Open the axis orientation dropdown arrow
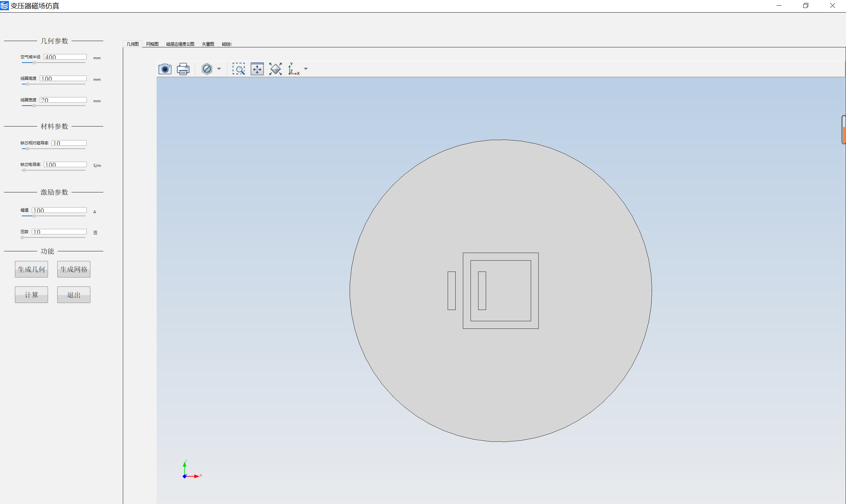846x504 pixels. 306,69
